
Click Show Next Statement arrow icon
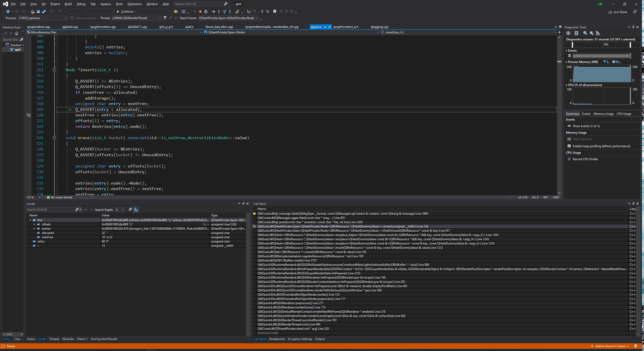point(213,12)
